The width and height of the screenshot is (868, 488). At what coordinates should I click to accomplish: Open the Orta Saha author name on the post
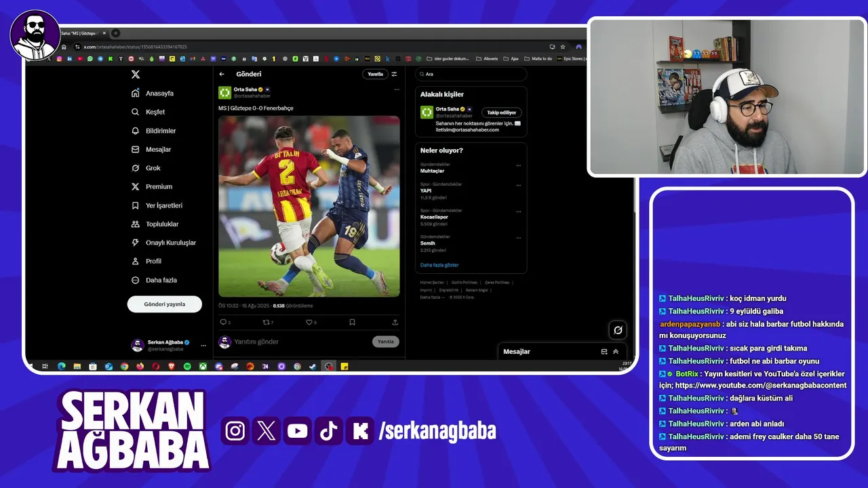click(x=245, y=89)
